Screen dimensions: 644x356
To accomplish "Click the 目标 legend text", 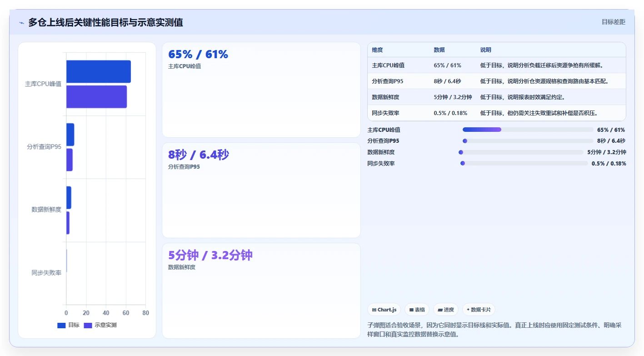I will (x=74, y=326).
